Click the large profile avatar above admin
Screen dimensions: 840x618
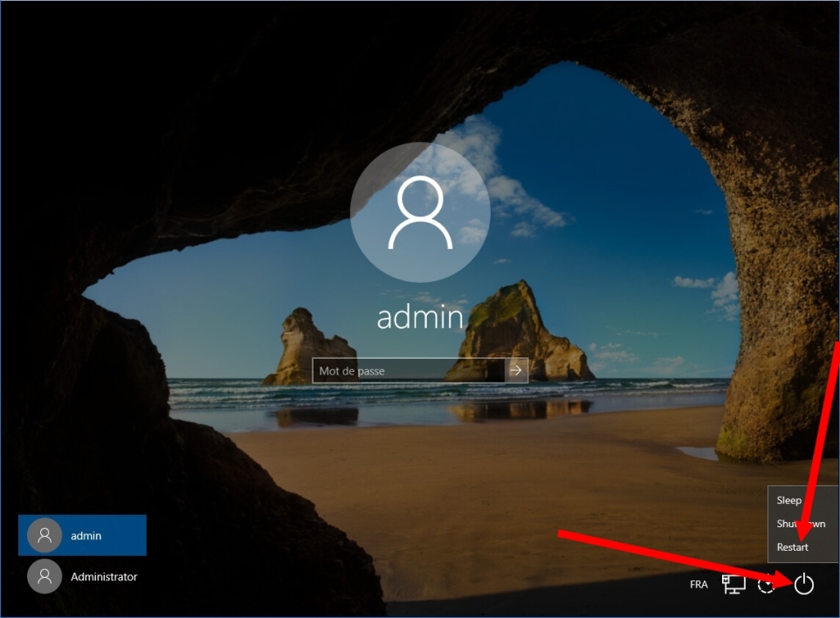pyautogui.click(x=420, y=211)
